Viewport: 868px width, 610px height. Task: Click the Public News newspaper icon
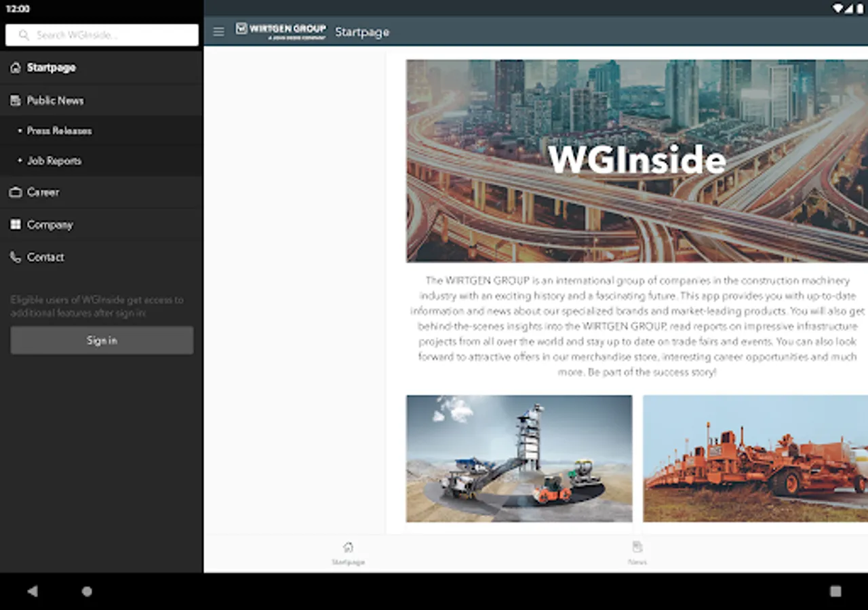[15, 100]
